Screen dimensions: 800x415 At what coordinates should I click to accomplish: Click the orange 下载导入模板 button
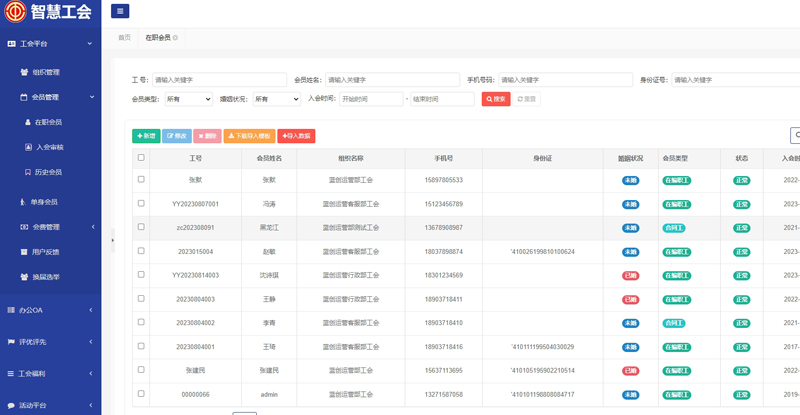tap(249, 136)
